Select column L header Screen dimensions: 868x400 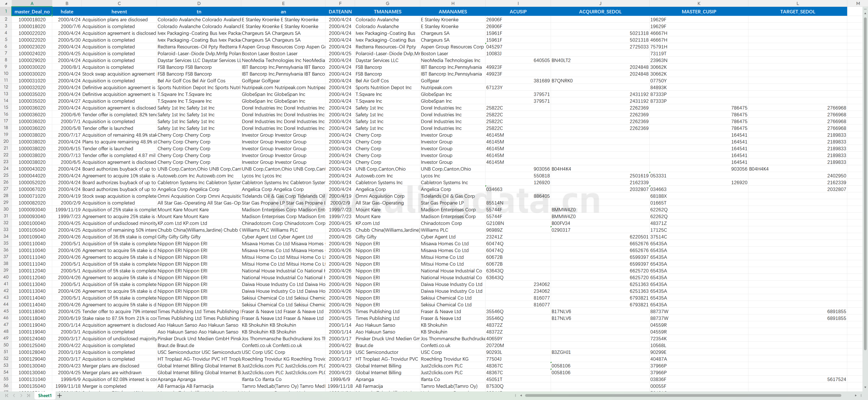click(797, 3)
